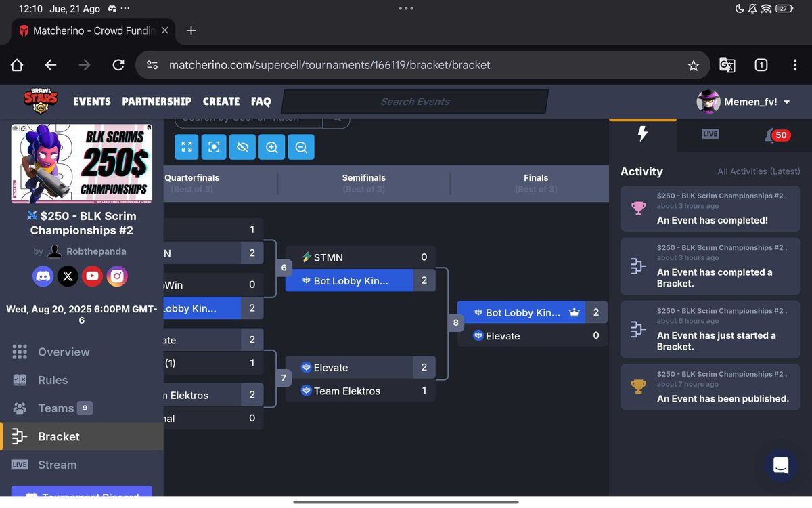Image resolution: width=812 pixels, height=508 pixels.
Task: Focus the Search Events field
Action: [x=415, y=102]
